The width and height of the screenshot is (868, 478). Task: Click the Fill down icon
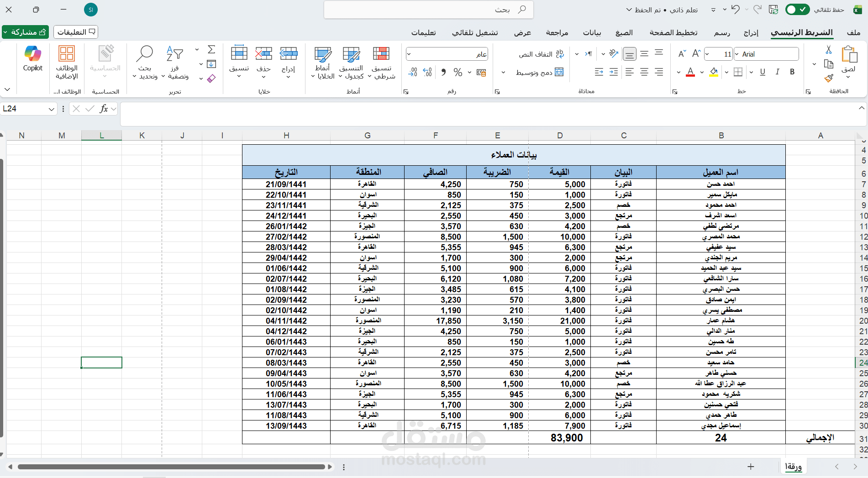211,64
